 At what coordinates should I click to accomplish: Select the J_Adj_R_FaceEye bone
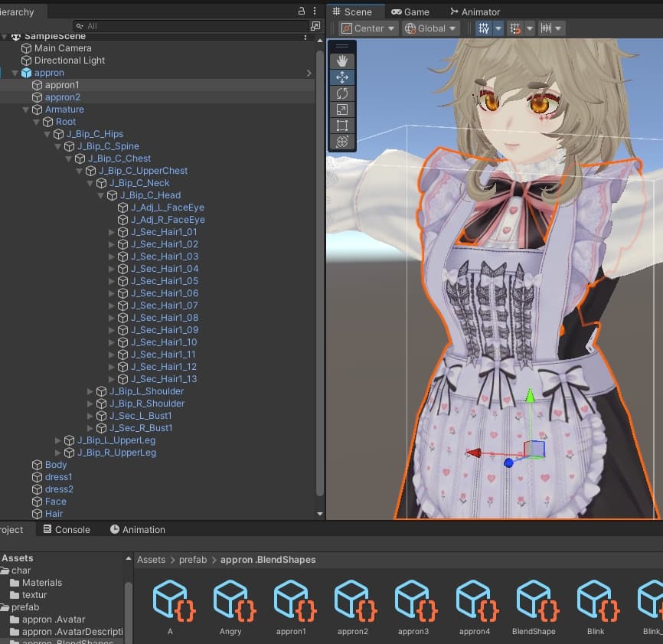click(168, 220)
